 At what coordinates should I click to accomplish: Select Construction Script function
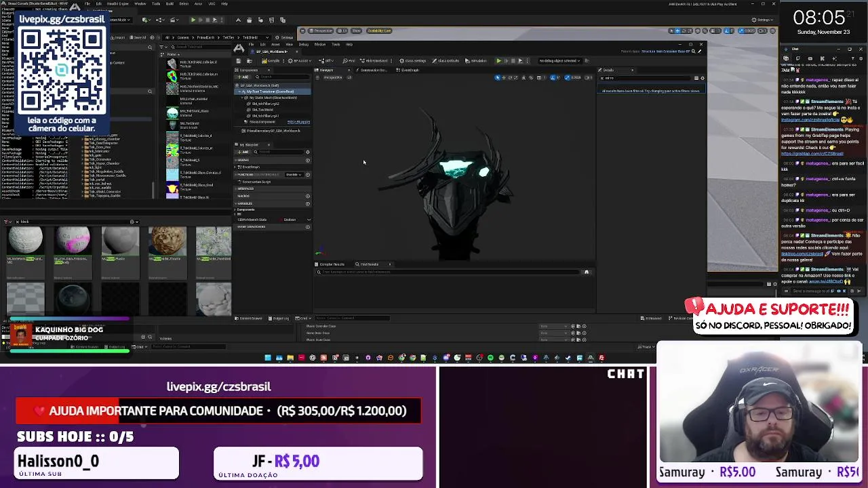(256, 182)
